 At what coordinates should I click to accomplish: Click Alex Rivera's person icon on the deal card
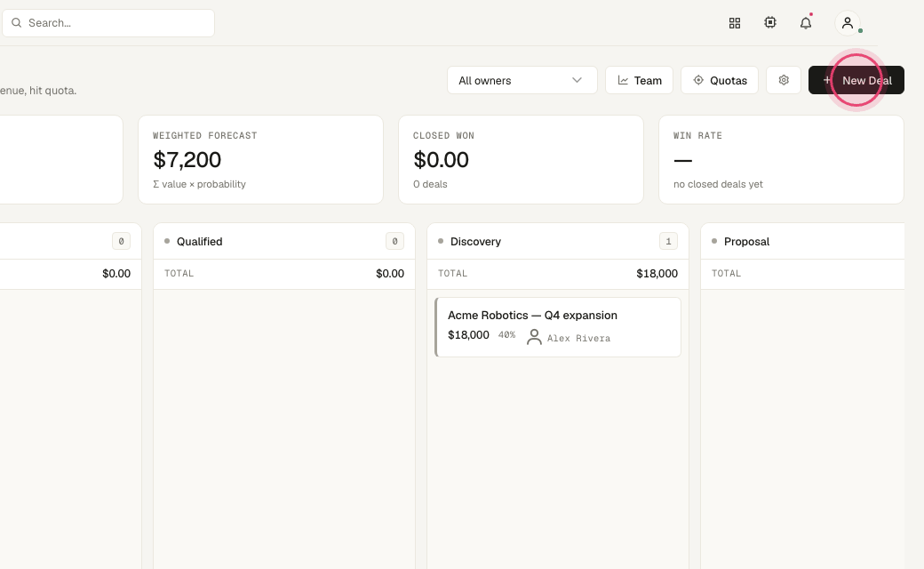(534, 337)
